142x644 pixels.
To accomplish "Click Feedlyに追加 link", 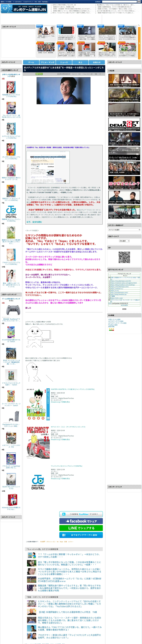I will coord(113,325).
